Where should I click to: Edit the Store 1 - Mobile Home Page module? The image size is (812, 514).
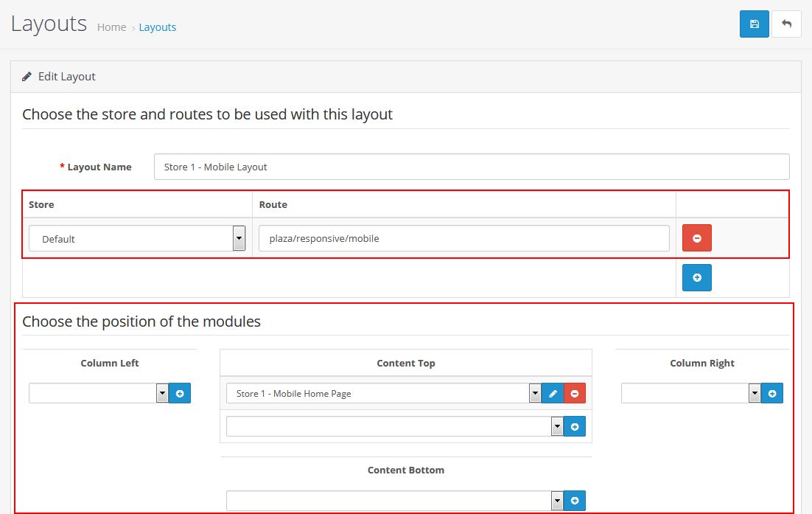pyautogui.click(x=553, y=393)
